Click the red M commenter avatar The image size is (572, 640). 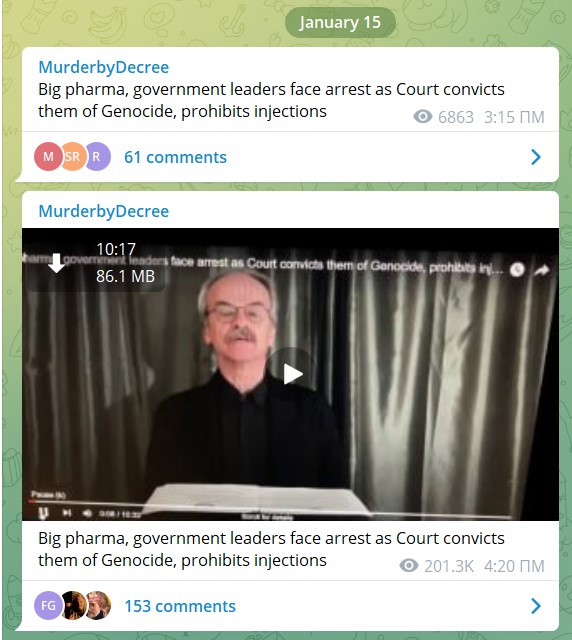coord(48,156)
